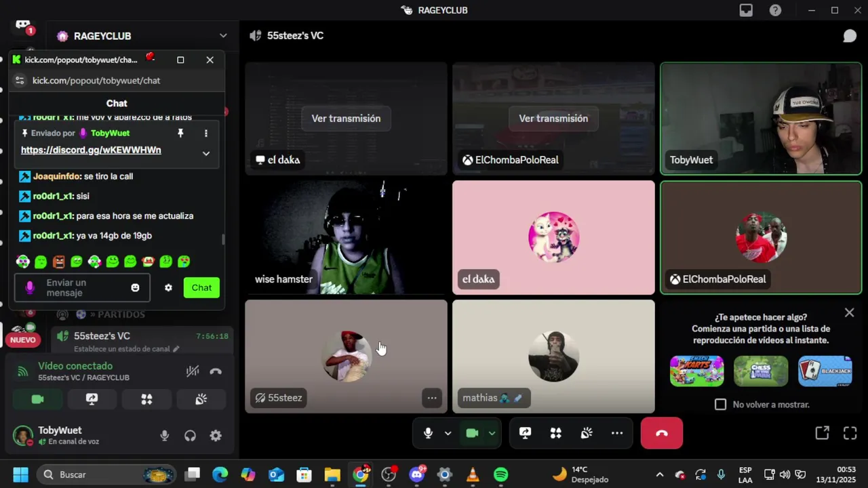Send the Kick message with Chat button

[x=201, y=287]
